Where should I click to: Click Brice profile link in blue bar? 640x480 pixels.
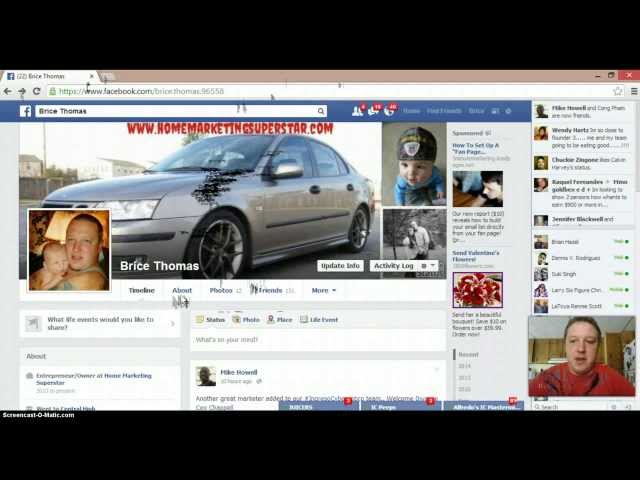click(476, 111)
